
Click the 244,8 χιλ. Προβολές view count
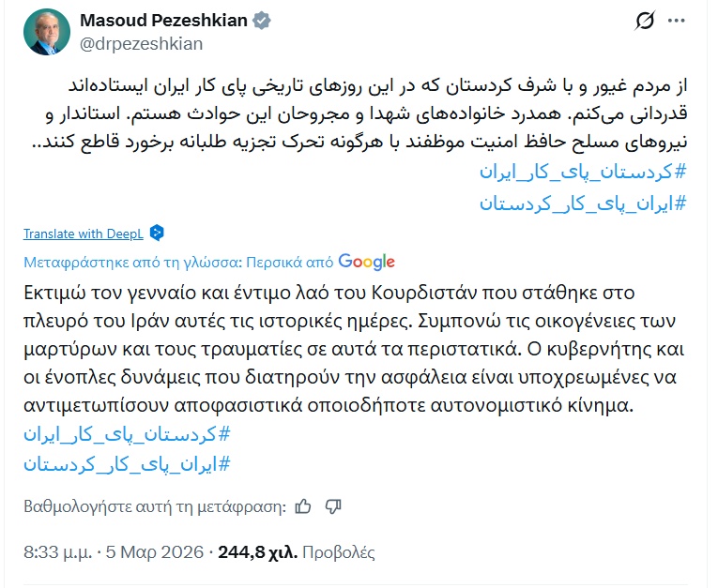(x=296, y=552)
